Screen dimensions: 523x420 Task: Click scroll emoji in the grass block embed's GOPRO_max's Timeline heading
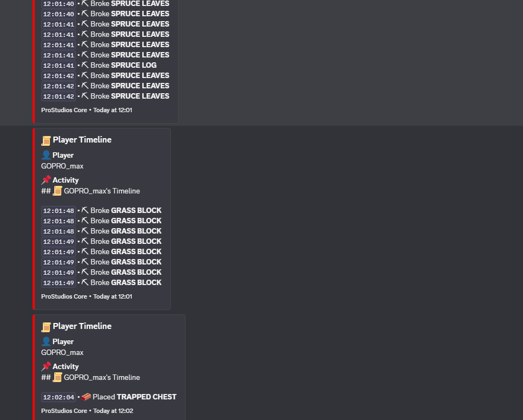(58, 191)
